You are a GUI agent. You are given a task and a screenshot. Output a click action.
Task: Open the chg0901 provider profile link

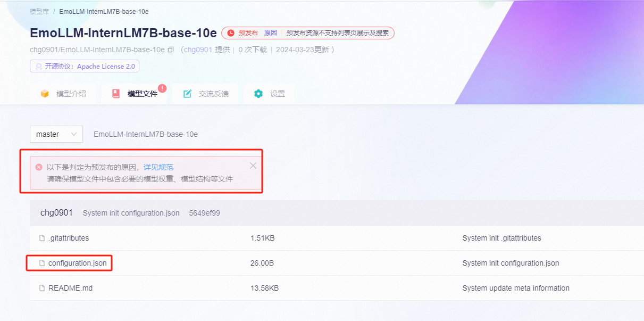click(198, 50)
